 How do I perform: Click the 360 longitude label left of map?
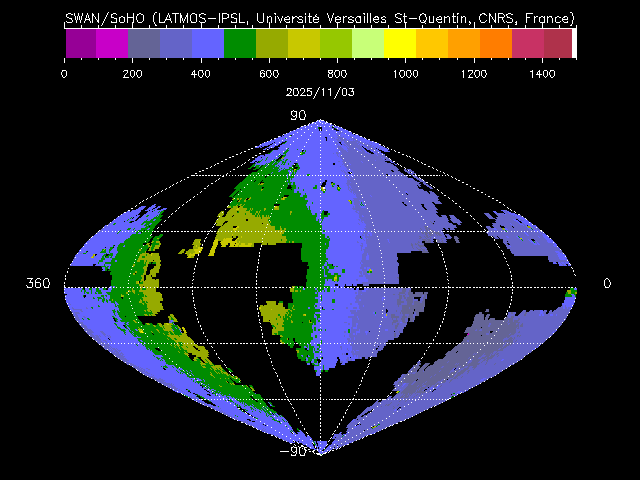37,284
